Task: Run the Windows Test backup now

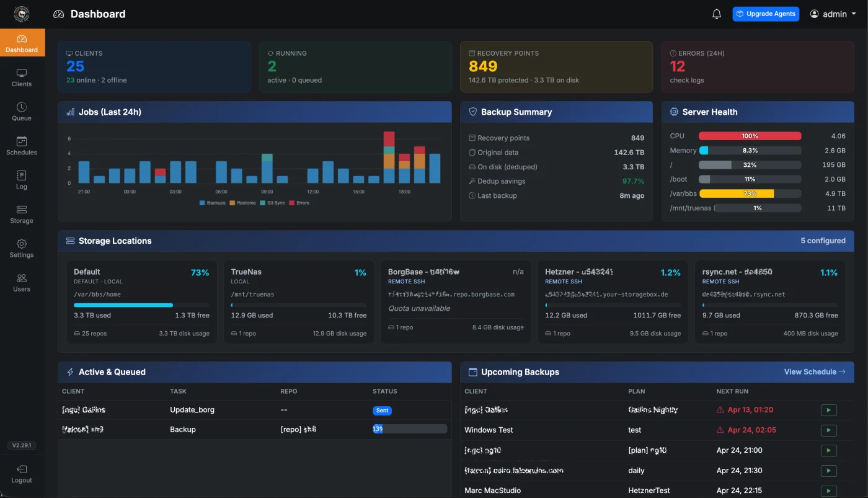Action: pos(828,430)
